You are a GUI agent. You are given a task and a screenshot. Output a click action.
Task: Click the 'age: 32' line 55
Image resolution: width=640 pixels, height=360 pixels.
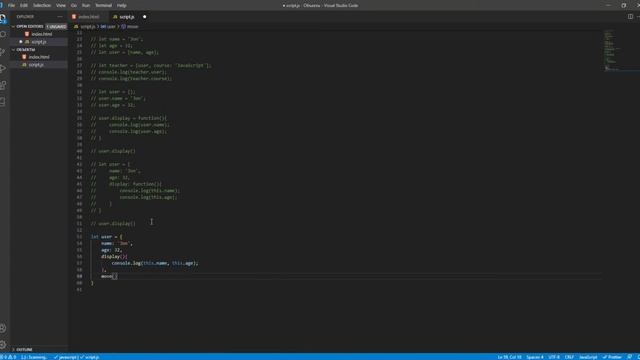pos(111,250)
